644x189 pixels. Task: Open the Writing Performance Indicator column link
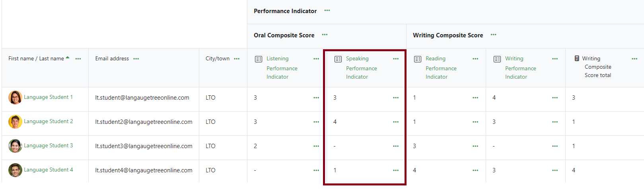[521, 67]
